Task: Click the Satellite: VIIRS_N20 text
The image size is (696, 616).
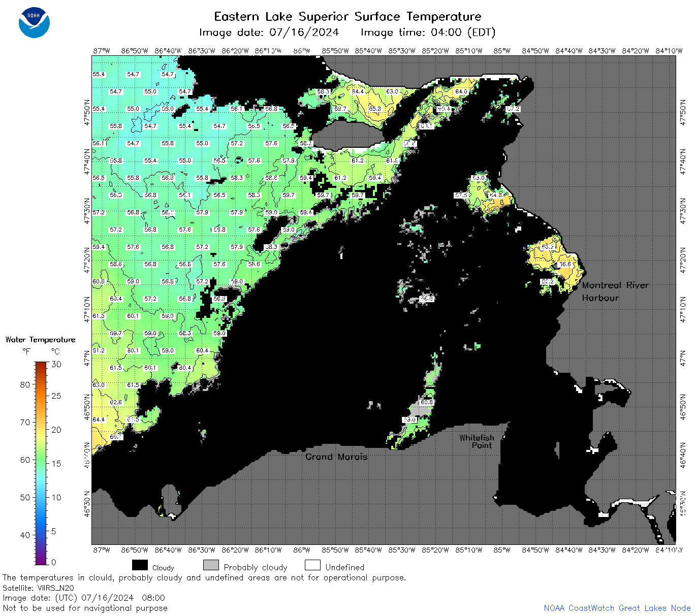Action: [38, 588]
